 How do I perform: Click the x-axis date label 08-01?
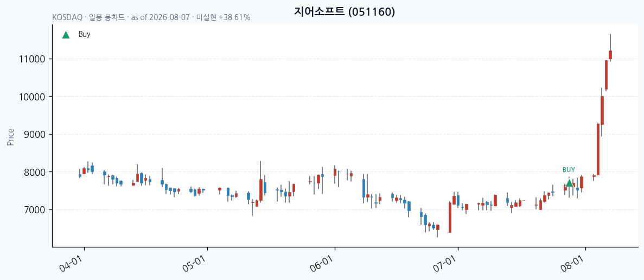point(571,264)
